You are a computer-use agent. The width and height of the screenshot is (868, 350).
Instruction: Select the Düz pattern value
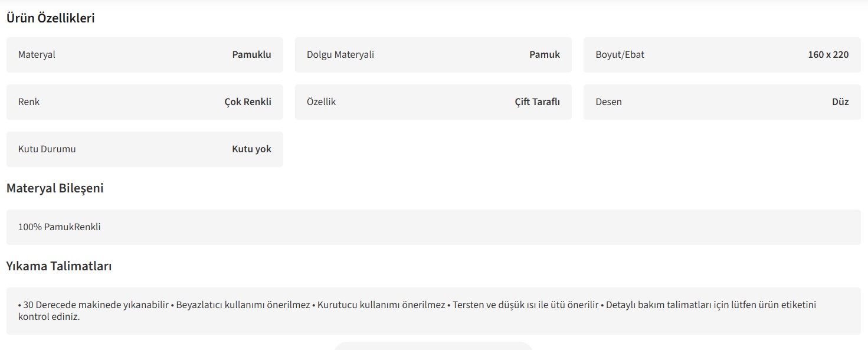[840, 102]
